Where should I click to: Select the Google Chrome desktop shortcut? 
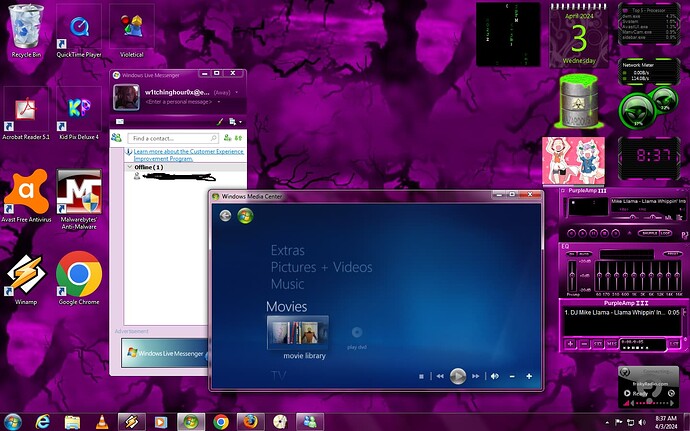[x=79, y=279]
